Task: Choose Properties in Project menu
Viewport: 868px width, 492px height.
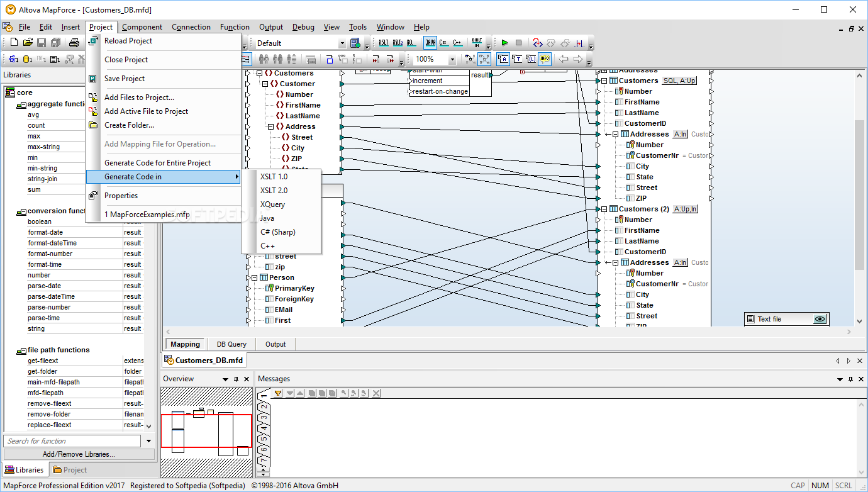Action: click(164, 196)
